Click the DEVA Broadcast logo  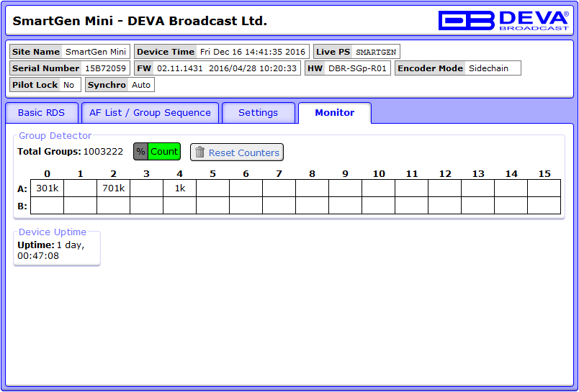[503, 20]
